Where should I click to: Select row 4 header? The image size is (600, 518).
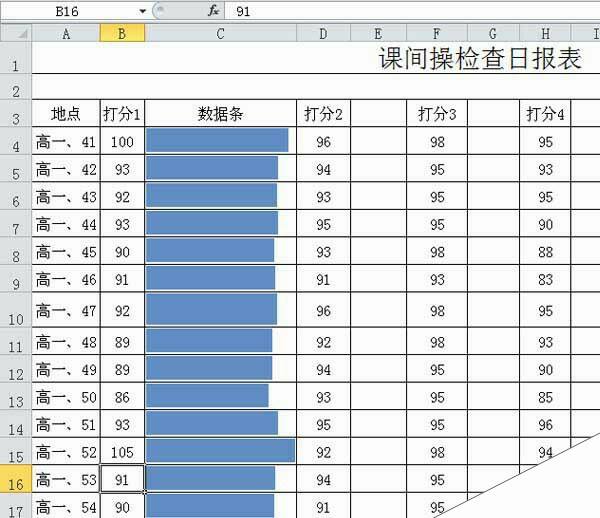click(16, 141)
